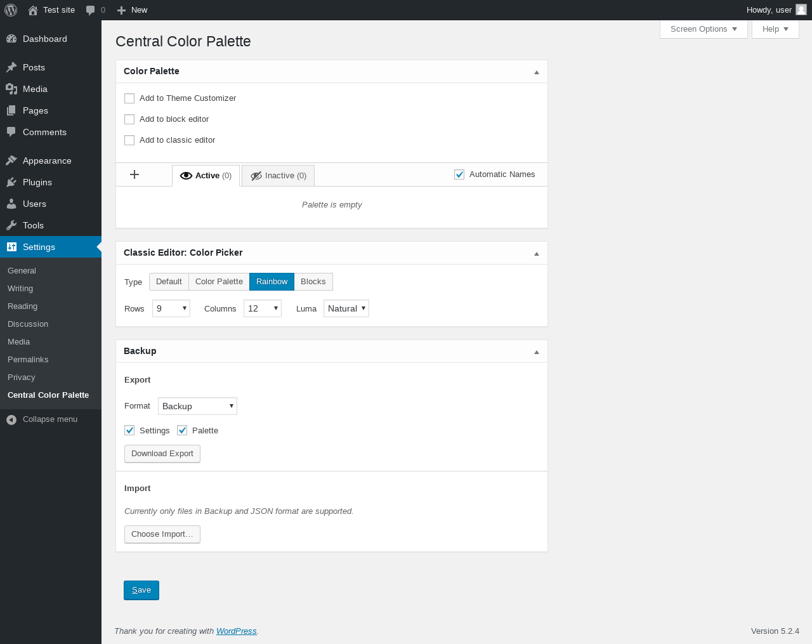Viewport: 812px width, 644px height.
Task: Open the Rows dropdown
Action: click(x=171, y=308)
